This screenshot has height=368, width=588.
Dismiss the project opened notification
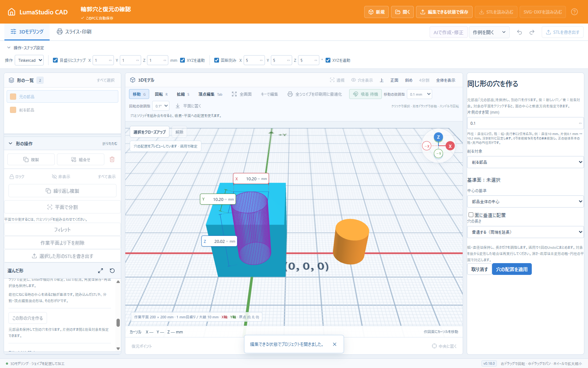click(x=334, y=344)
